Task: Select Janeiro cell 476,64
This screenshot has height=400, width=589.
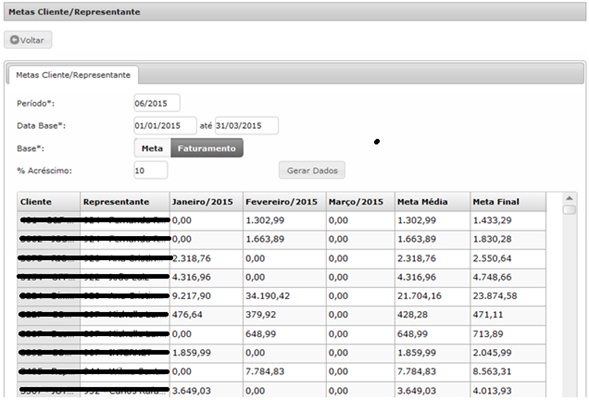Action: 206,315
